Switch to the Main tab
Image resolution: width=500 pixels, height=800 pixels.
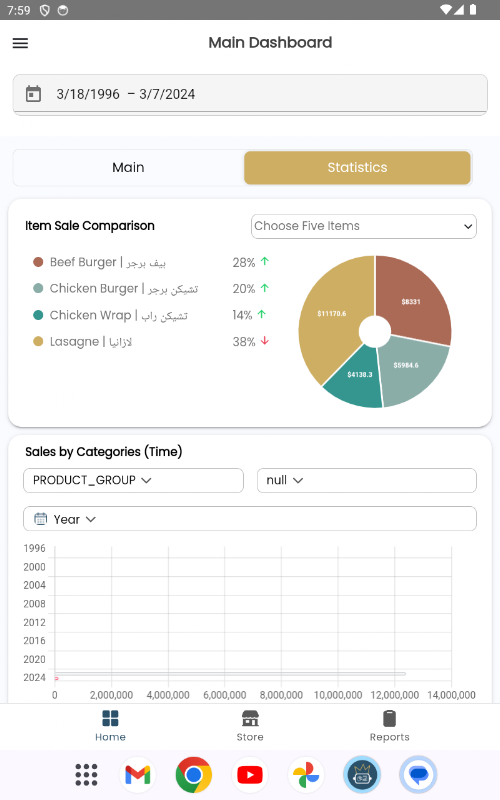(x=129, y=167)
